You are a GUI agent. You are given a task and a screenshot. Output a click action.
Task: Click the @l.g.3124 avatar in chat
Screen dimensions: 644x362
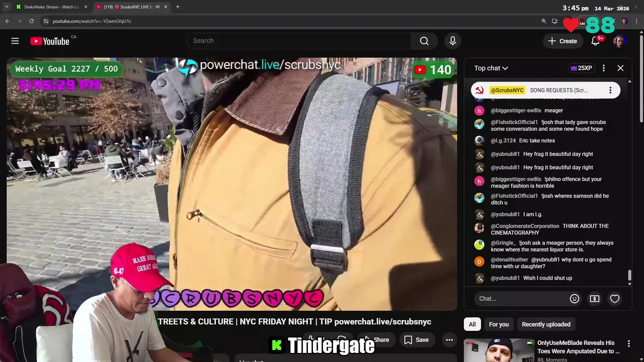click(479, 141)
